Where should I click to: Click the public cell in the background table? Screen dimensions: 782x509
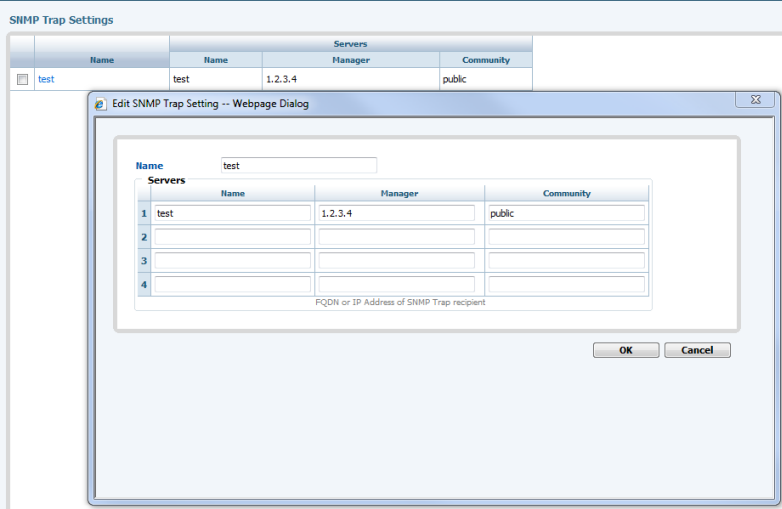[x=486, y=79]
